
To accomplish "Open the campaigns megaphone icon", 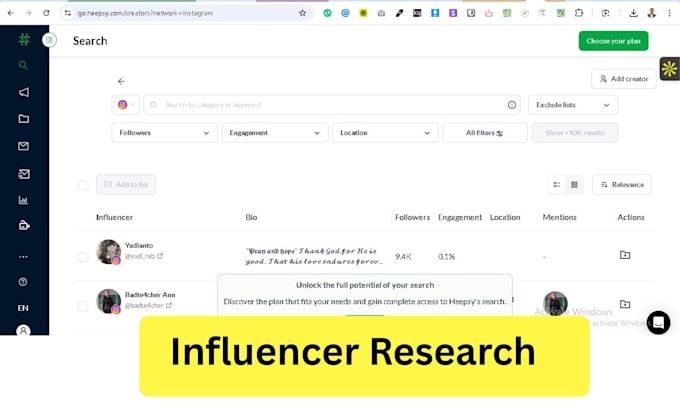I will [24, 92].
